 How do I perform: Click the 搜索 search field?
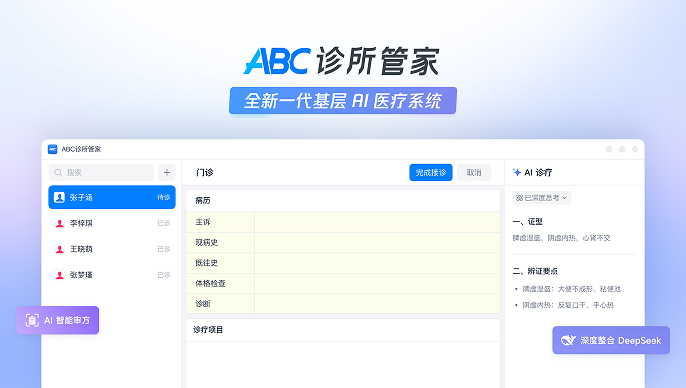tap(101, 172)
